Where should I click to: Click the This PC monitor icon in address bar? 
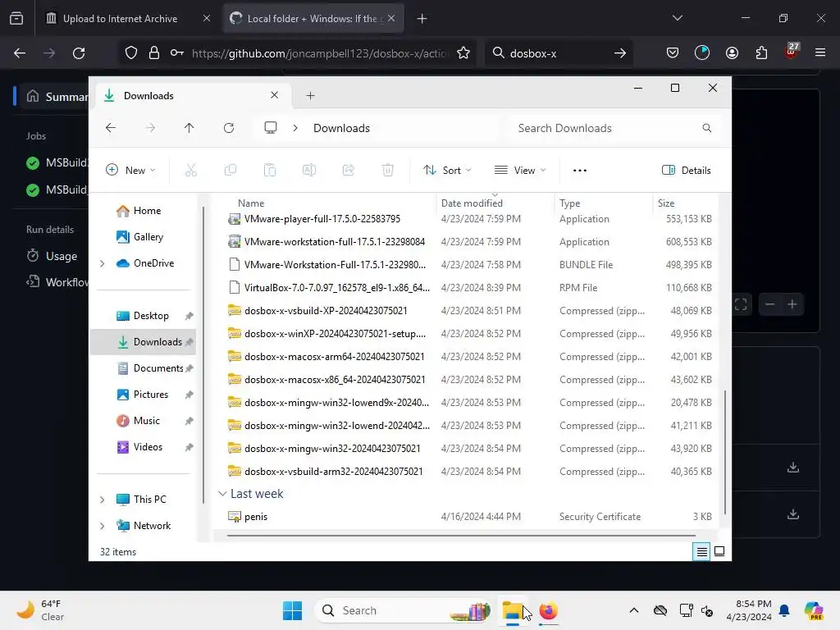coord(271,128)
